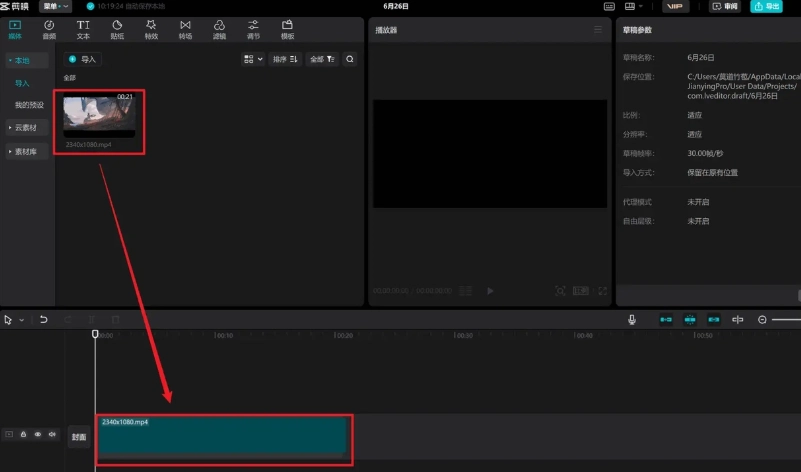
Task: Select the 2340x1080.mp4 media thumbnail
Action: pos(99,116)
